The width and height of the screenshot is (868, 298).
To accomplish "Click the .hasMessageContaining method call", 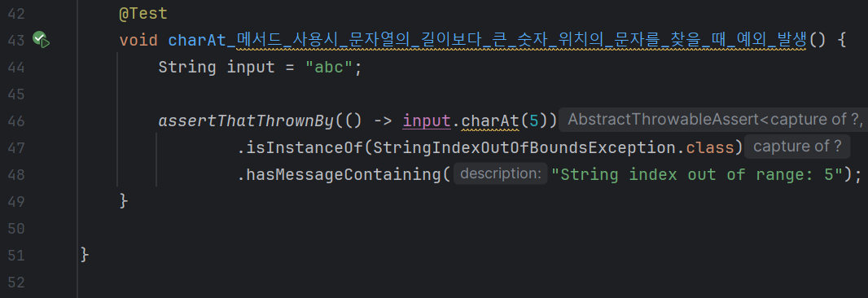I will (x=340, y=175).
